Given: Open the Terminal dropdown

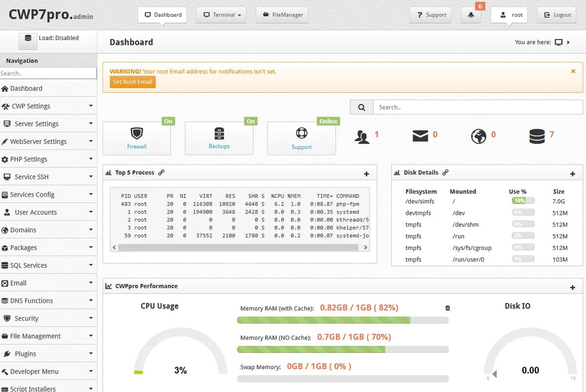Looking at the screenshot, I should 221,15.
